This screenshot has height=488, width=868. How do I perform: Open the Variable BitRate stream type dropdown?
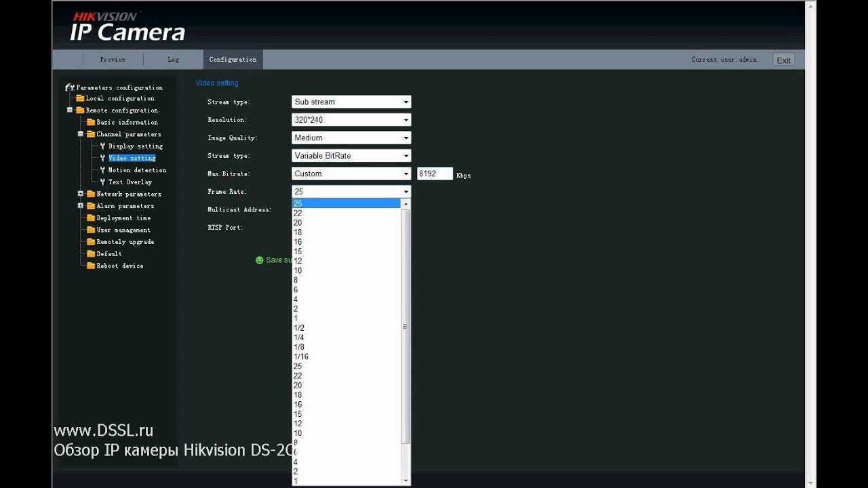(x=351, y=156)
